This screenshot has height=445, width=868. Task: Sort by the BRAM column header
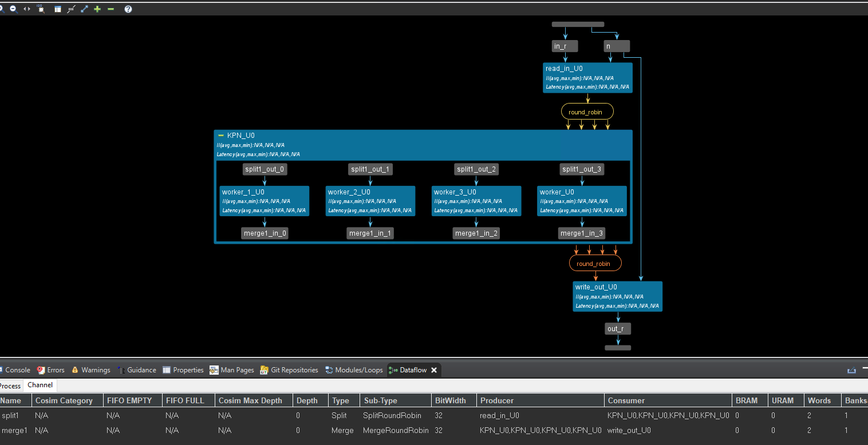[x=750, y=400]
